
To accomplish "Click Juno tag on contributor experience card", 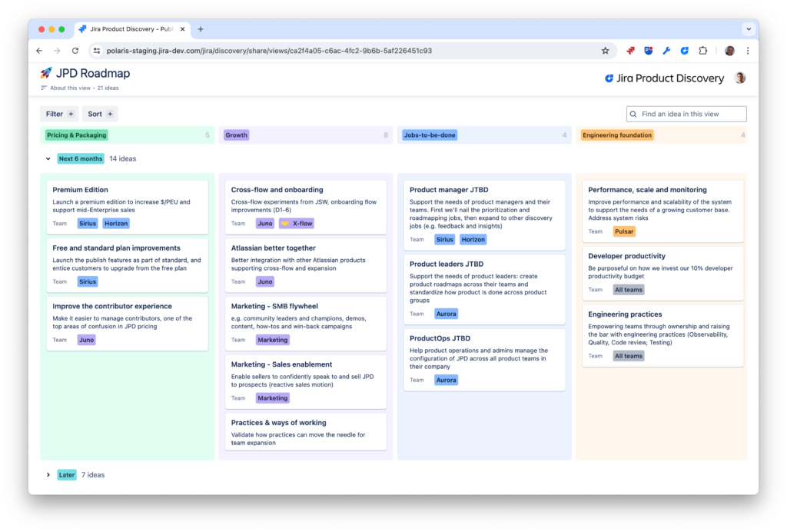I will 86,340.
